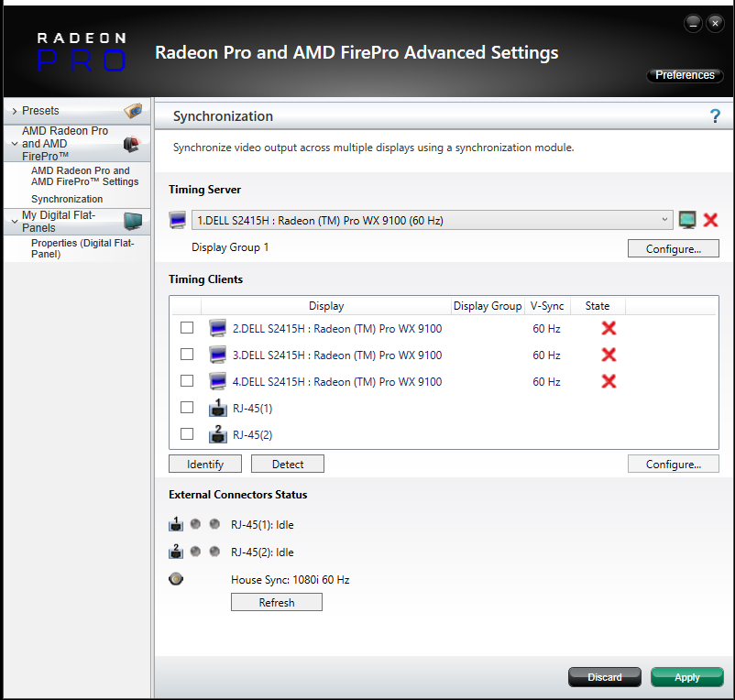Click the AMD Radeon Pro graphics card icon
The width and height of the screenshot is (735, 700).
[132, 144]
